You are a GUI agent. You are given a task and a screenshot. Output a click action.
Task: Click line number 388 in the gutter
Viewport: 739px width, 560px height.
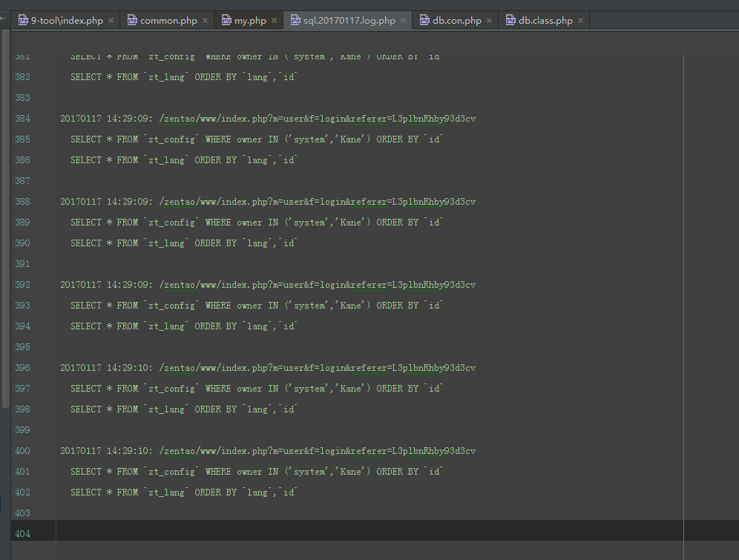[x=22, y=202]
